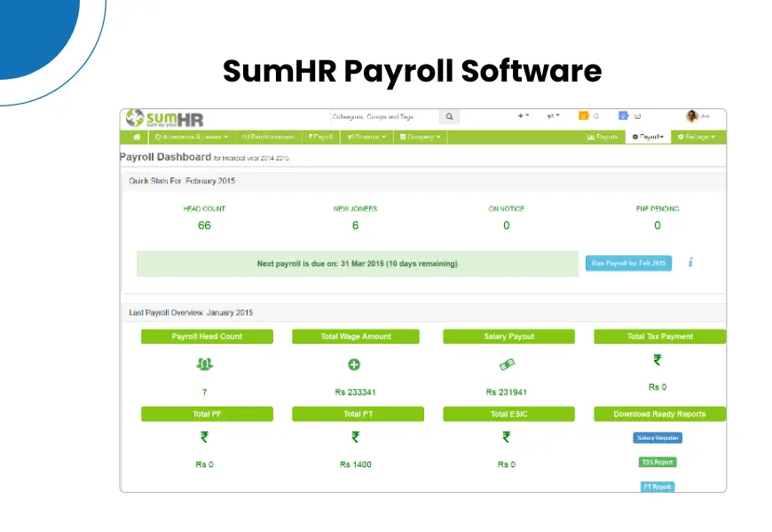
Task: Click the Total PF header
Action: [x=207, y=414]
